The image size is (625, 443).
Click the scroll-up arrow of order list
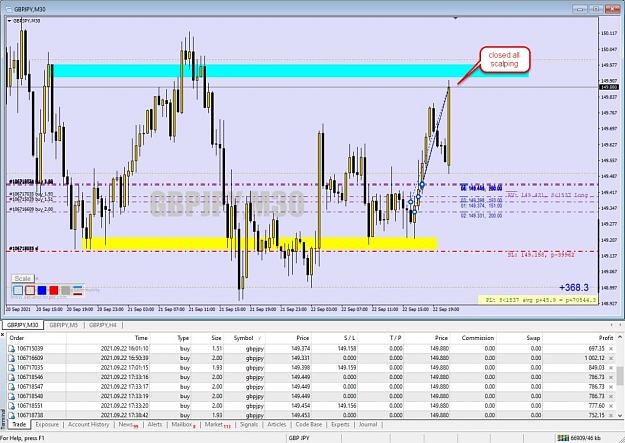point(620,337)
